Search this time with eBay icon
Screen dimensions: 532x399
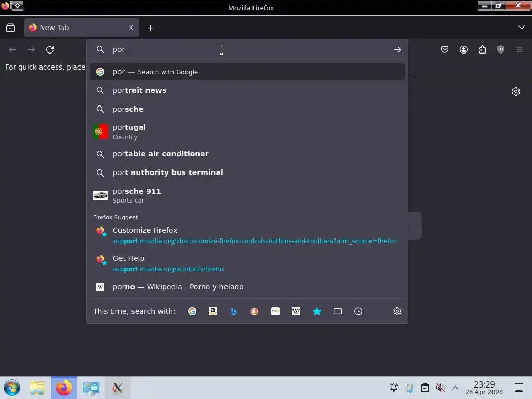tap(275, 311)
